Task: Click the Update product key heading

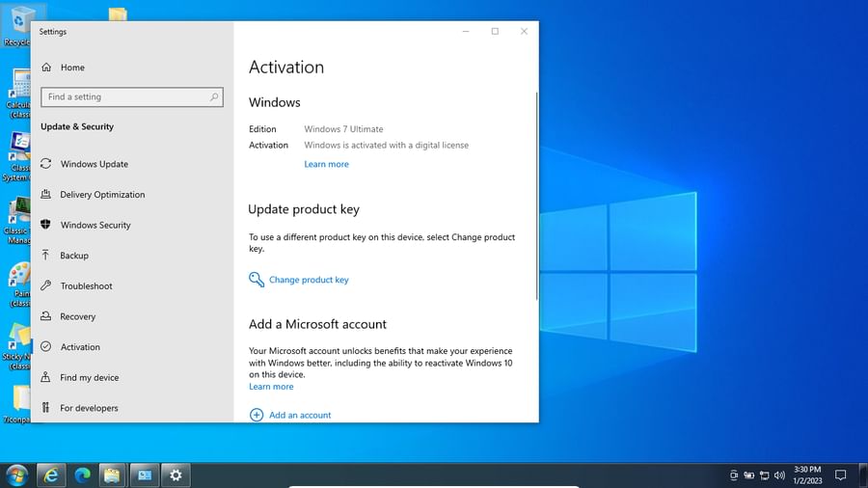Action: pos(304,209)
